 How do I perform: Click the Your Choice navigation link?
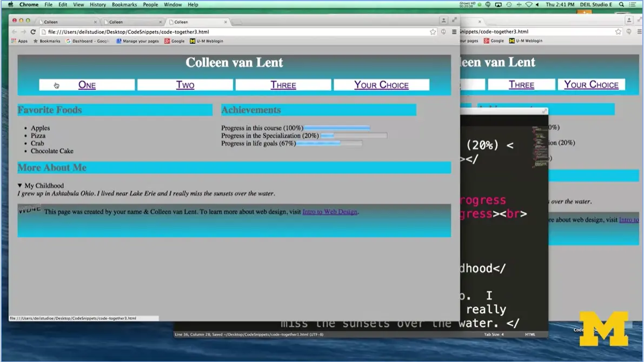[x=381, y=85]
